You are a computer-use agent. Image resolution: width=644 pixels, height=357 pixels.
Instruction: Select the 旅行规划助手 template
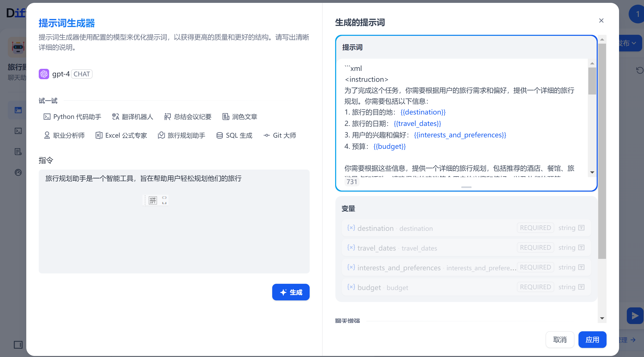(x=181, y=136)
